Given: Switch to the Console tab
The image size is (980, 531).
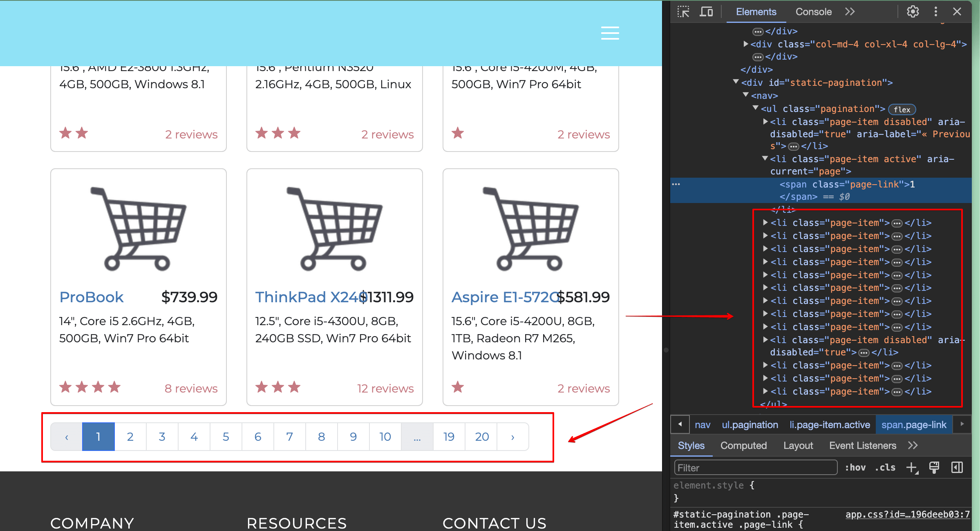Looking at the screenshot, I should pos(813,12).
